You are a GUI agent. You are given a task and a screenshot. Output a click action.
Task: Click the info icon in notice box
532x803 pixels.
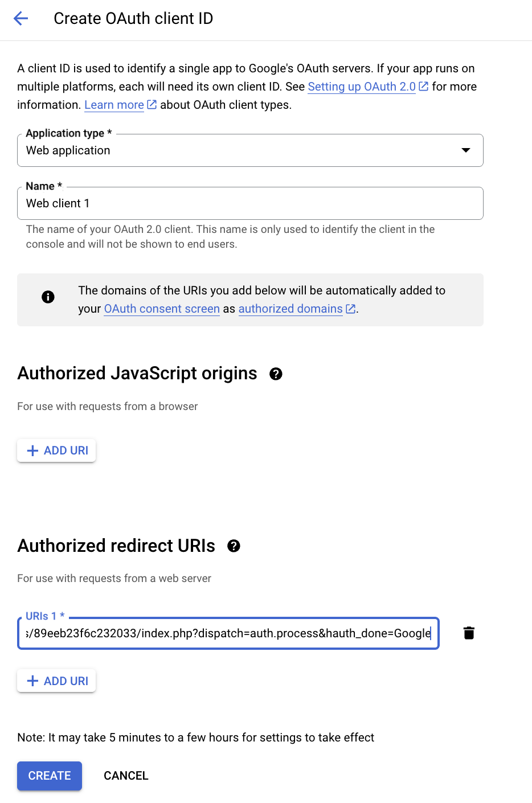pos(48,297)
